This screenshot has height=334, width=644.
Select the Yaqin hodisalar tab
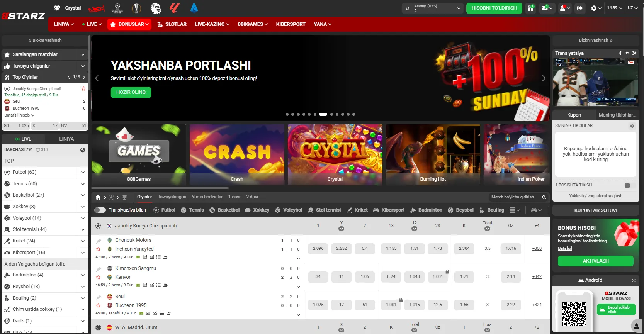click(x=207, y=197)
